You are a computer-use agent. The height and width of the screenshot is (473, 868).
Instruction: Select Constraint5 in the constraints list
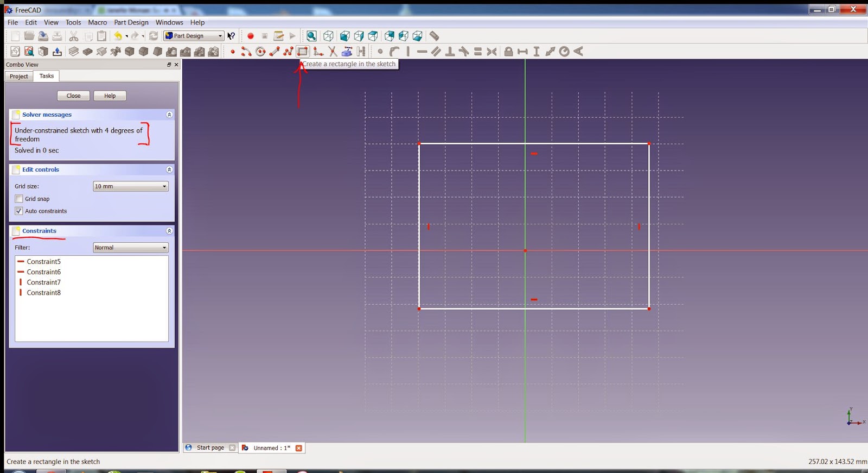[92, 262]
